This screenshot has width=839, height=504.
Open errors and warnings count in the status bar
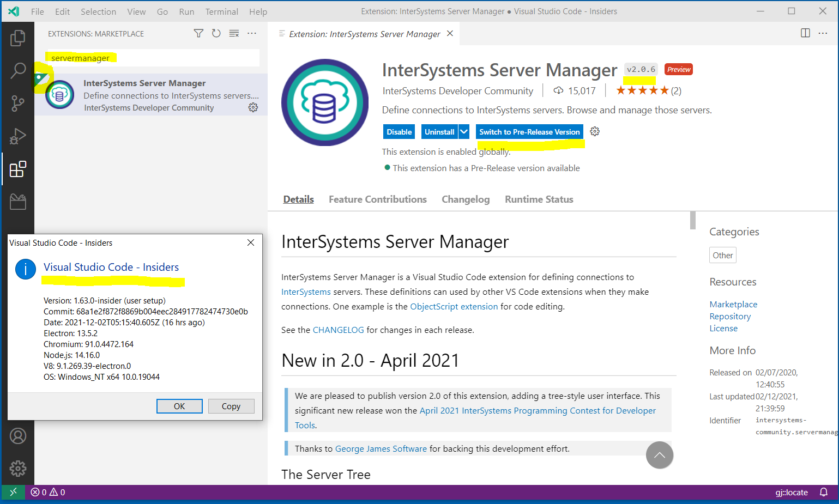[x=48, y=492]
